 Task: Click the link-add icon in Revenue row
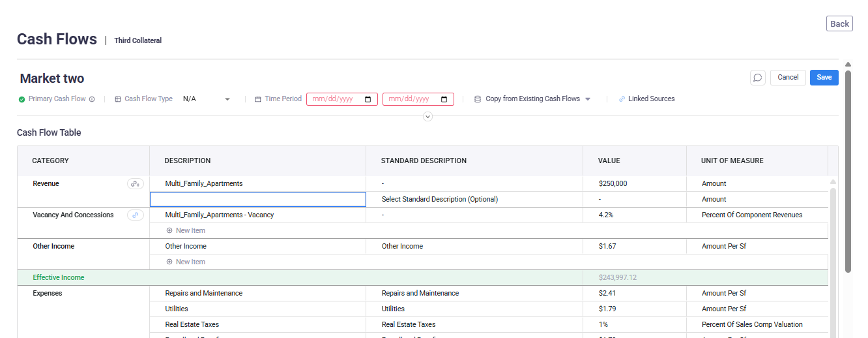136,184
